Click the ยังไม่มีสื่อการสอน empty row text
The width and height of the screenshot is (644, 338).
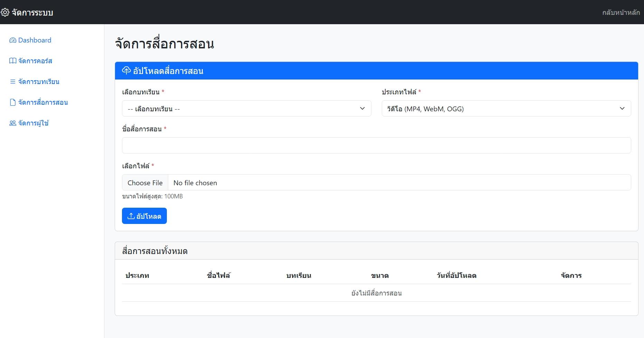click(x=377, y=293)
